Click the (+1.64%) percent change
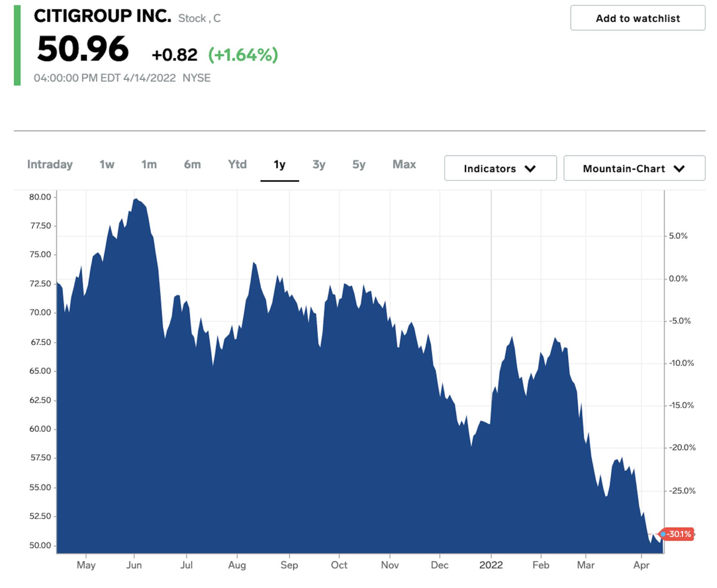 tap(243, 55)
